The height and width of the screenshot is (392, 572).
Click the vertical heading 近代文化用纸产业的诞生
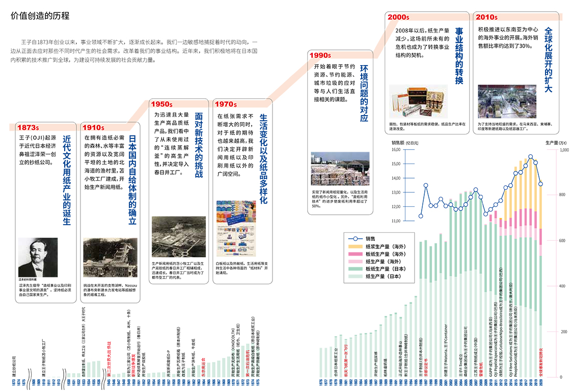[67, 181]
